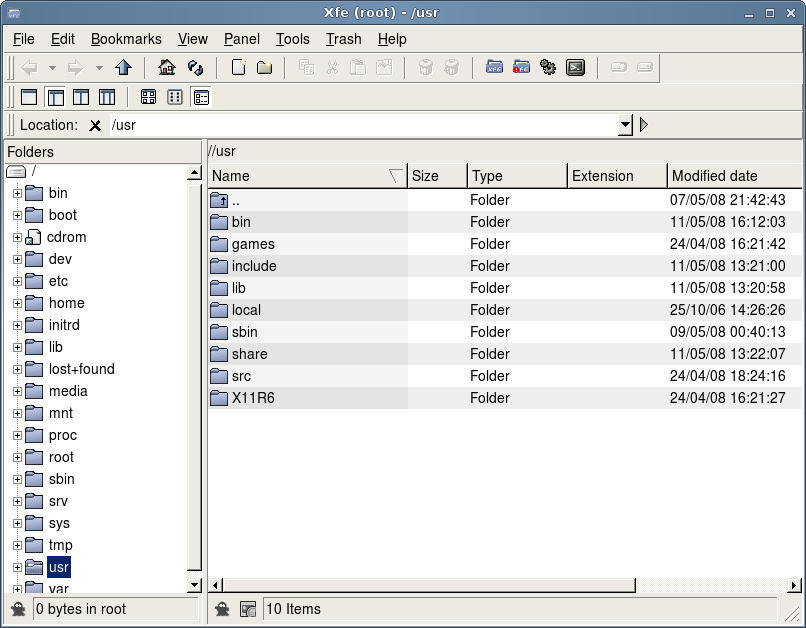
Task: Toggle thumbnails in the status bar
Action: tap(248, 609)
